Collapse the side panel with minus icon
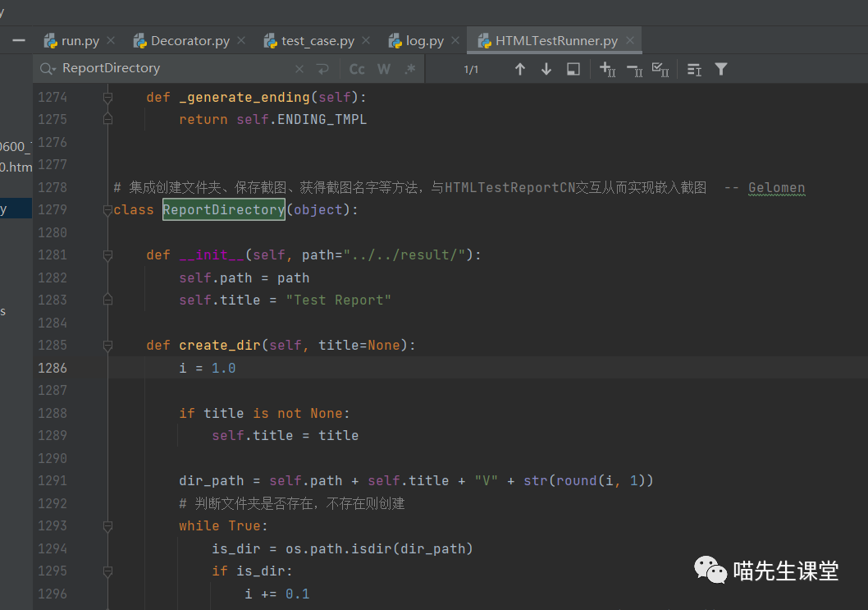 pyautogui.click(x=19, y=40)
